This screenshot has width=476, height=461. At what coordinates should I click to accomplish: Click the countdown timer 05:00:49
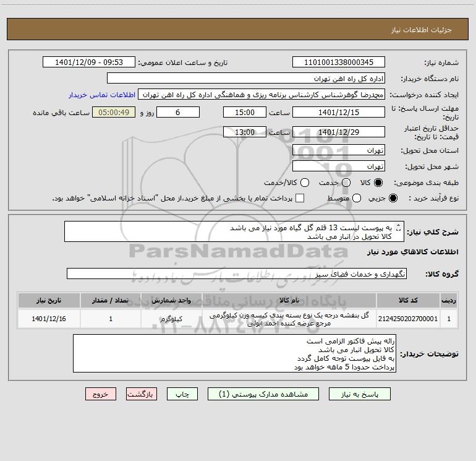coord(114,113)
